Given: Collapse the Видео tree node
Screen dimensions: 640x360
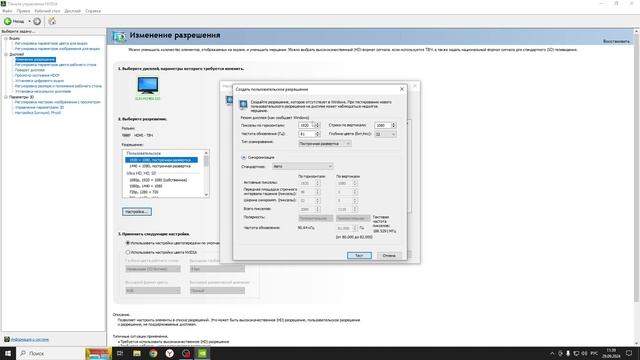Looking at the screenshot, I should click(x=6, y=38).
